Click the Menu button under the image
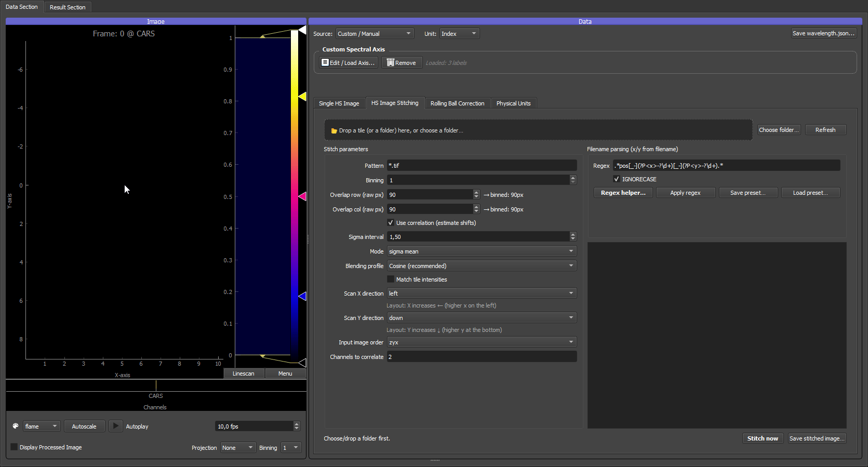 (x=285, y=373)
